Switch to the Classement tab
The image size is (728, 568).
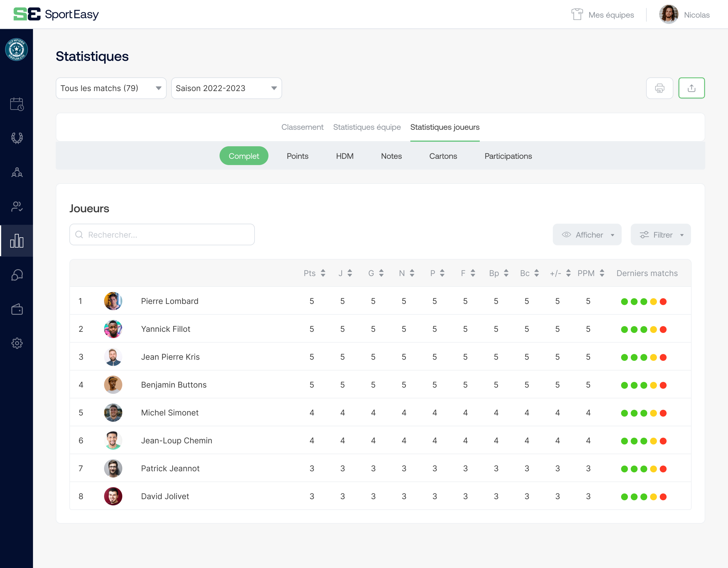(x=302, y=127)
